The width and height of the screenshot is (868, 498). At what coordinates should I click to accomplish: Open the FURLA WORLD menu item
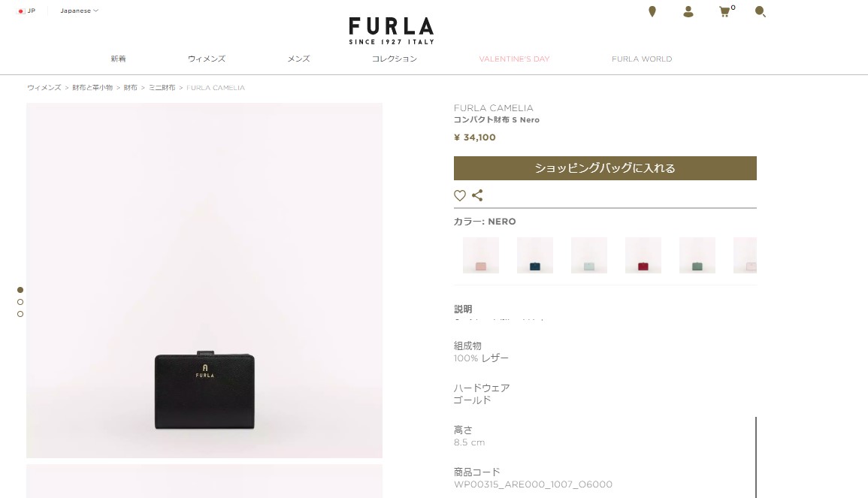pyautogui.click(x=642, y=59)
